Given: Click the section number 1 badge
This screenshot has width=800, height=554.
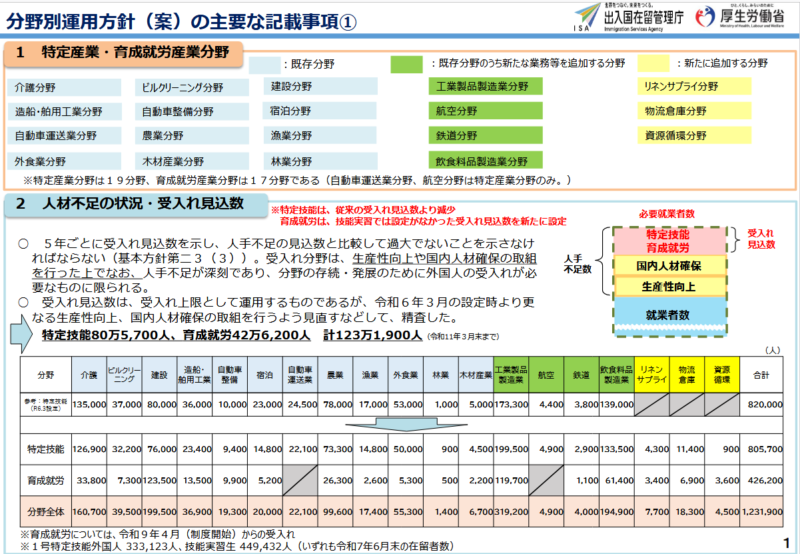Looking at the screenshot, I should 21,52.
